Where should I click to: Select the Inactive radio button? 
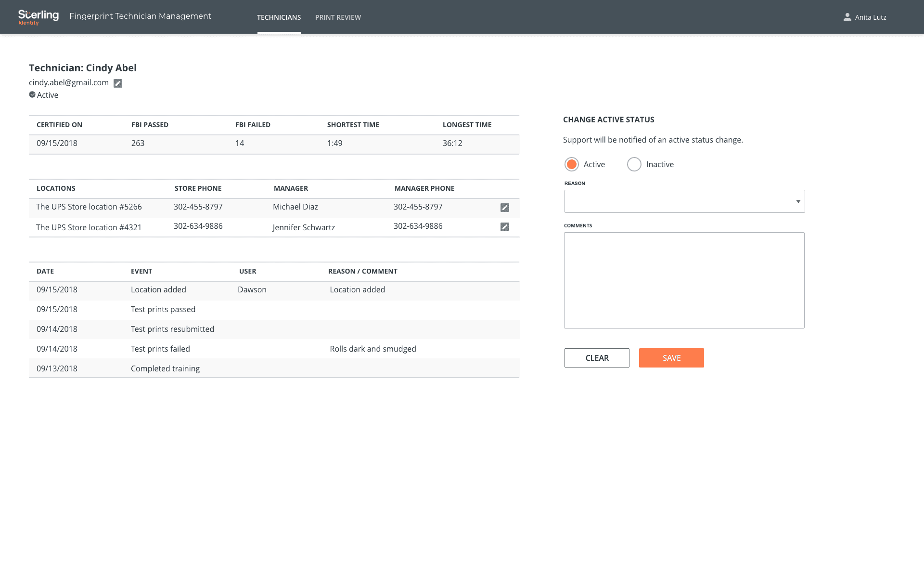(x=634, y=164)
